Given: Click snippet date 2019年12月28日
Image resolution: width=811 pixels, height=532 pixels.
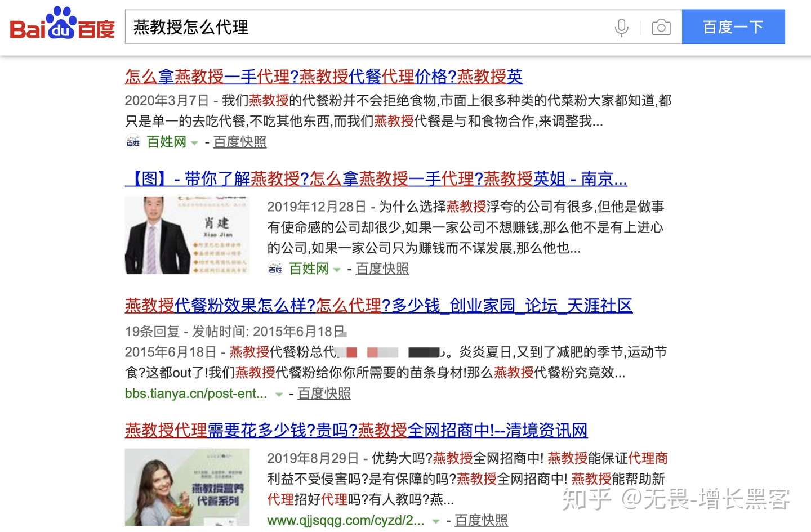Looking at the screenshot, I should pyautogui.click(x=317, y=207).
